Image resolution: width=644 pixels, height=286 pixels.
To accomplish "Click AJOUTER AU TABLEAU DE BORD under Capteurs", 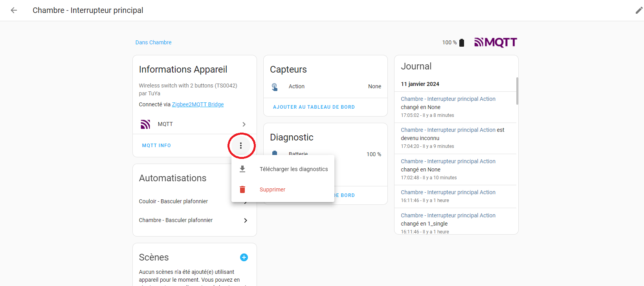I will [x=314, y=107].
